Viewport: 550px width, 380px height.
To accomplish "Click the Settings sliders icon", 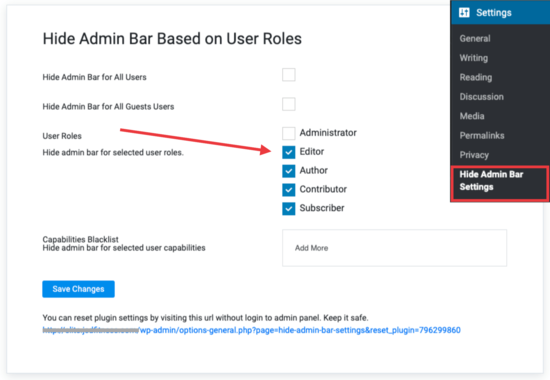I will [464, 13].
